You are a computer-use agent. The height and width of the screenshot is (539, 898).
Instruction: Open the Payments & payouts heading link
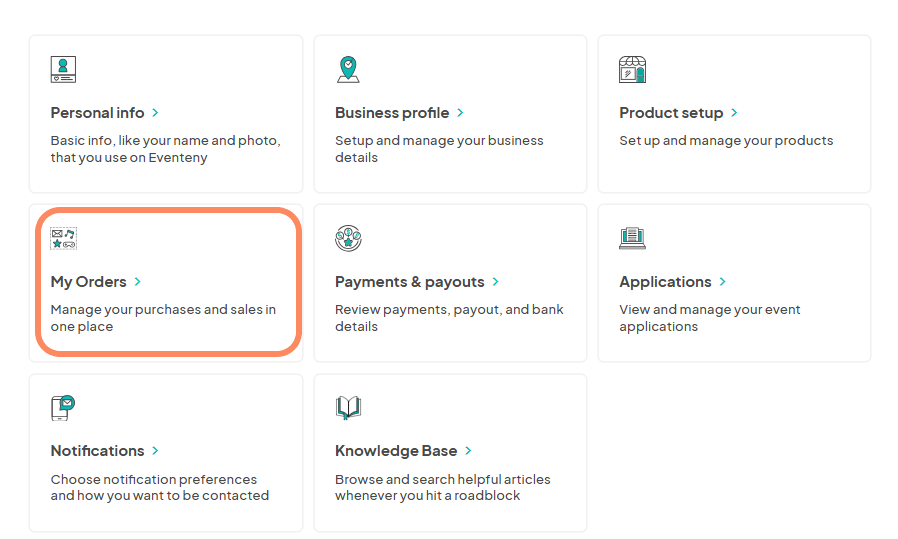click(409, 282)
